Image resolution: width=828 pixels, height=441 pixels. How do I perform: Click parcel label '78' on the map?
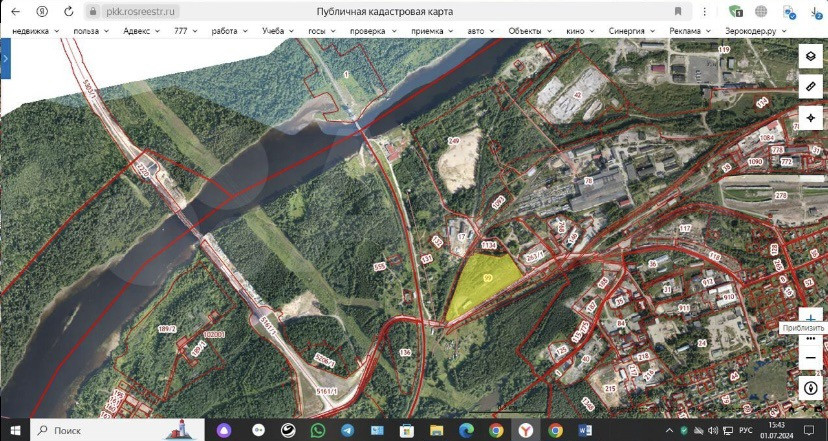point(588,181)
